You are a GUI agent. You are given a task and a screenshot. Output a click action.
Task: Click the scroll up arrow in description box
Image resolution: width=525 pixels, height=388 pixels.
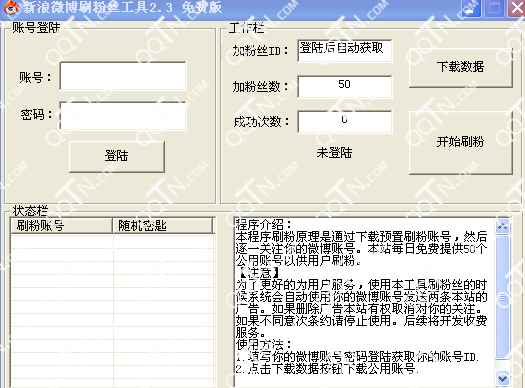[x=502, y=226]
